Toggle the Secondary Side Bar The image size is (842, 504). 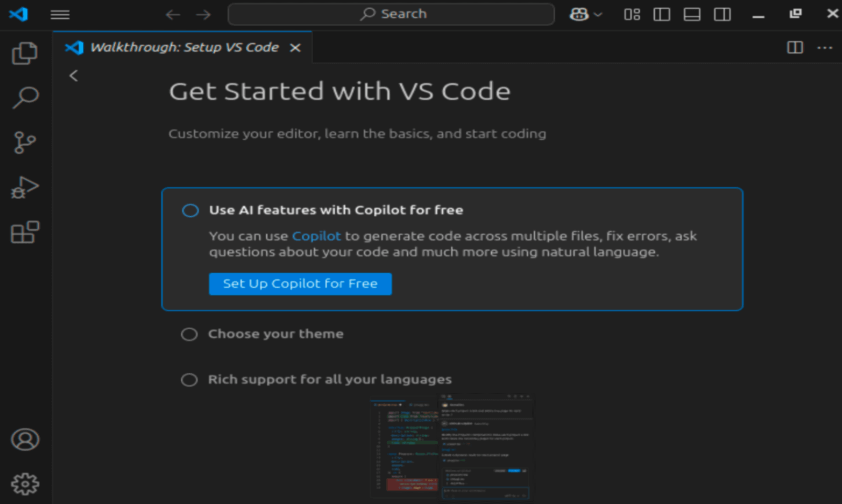(722, 14)
